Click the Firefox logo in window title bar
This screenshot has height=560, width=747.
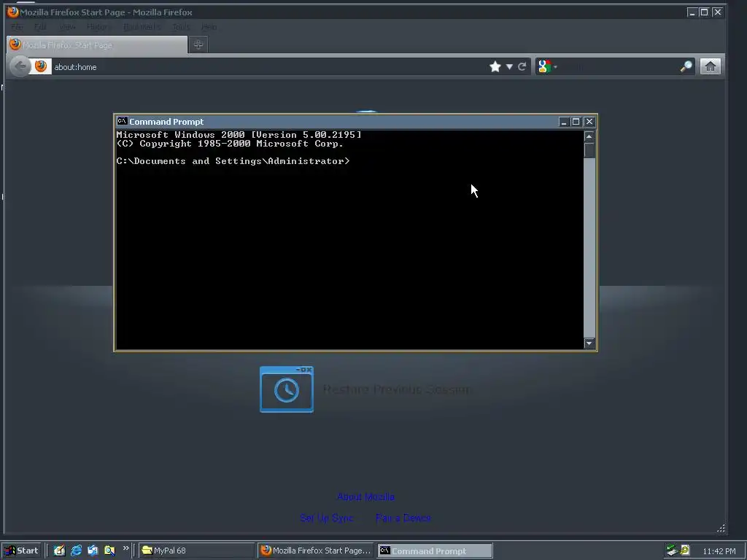(13, 12)
